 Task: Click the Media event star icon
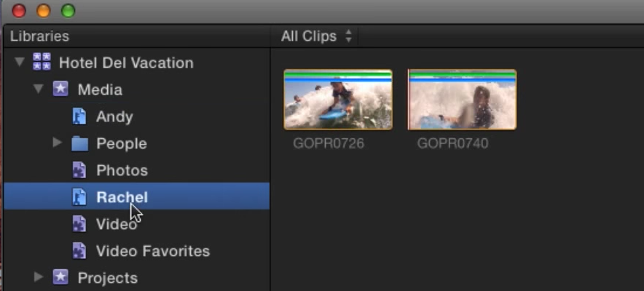tap(60, 89)
